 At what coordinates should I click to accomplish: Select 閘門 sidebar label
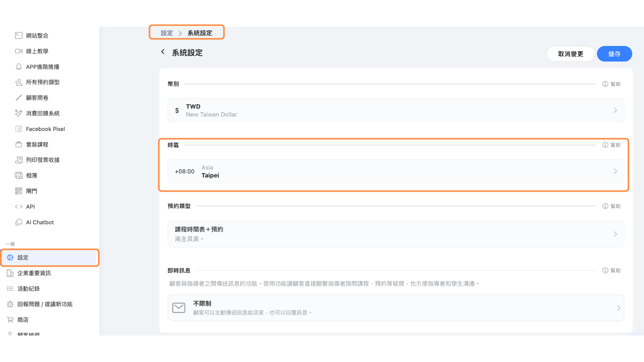[32, 191]
